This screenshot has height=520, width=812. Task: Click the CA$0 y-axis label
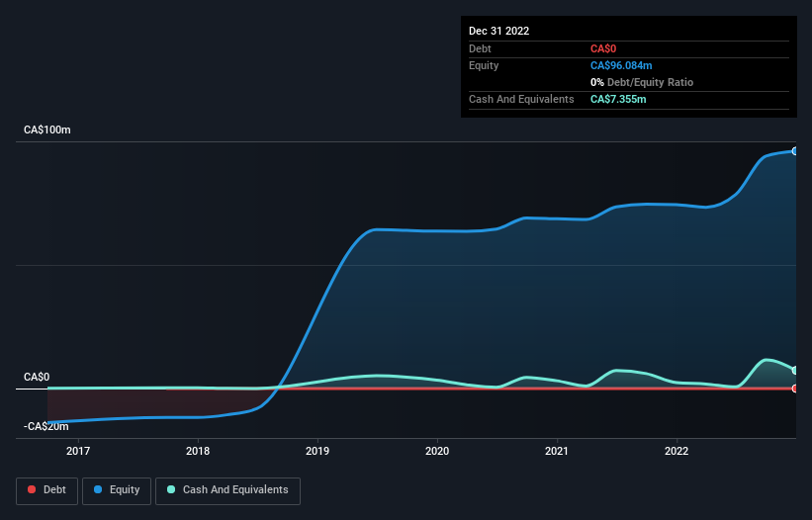pyautogui.click(x=37, y=377)
